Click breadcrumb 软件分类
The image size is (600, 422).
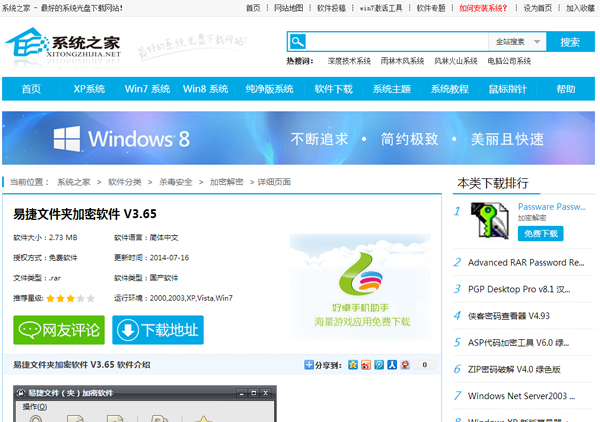125,182
